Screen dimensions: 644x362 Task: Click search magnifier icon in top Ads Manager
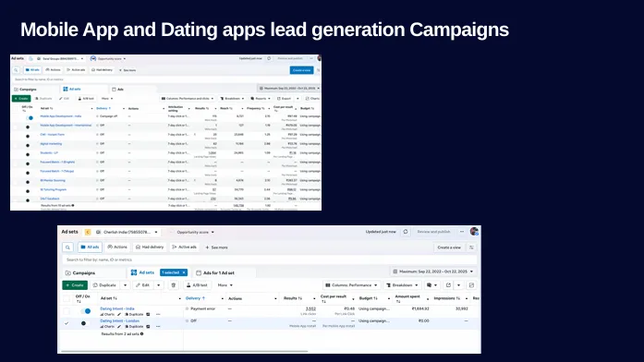pyautogui.click(x=16, y=70)
